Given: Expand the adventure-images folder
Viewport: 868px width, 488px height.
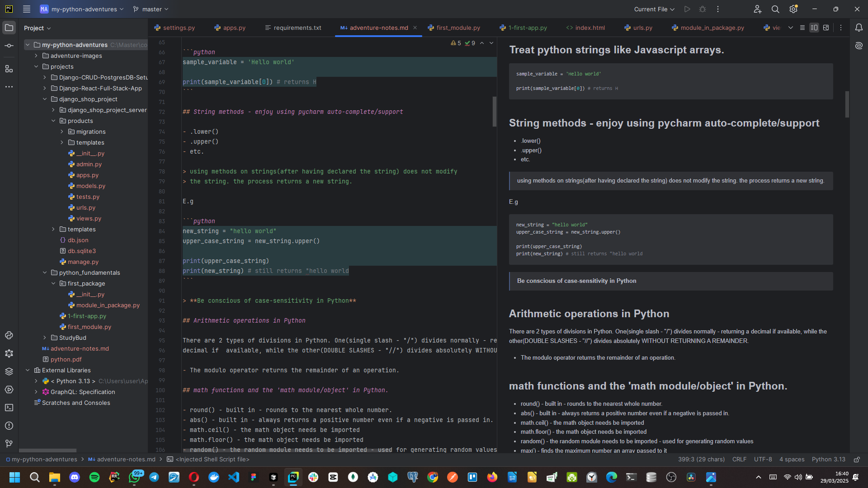Looking at the screenshot, I should (x=36, y=56).
